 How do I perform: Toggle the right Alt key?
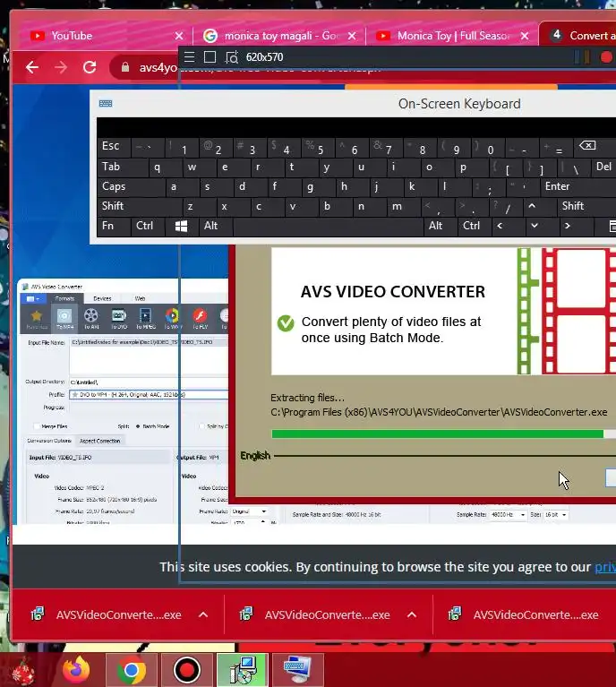click(x=441, y=226)
